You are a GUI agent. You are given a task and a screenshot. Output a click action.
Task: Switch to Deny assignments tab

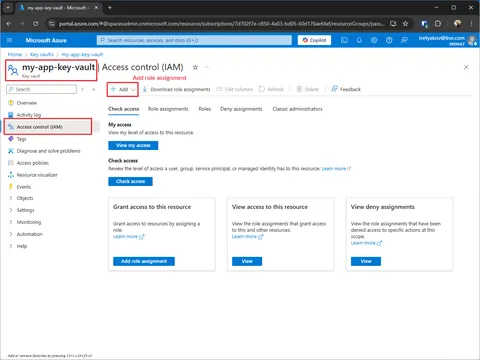pyautogui.click(x=241, y=109)
